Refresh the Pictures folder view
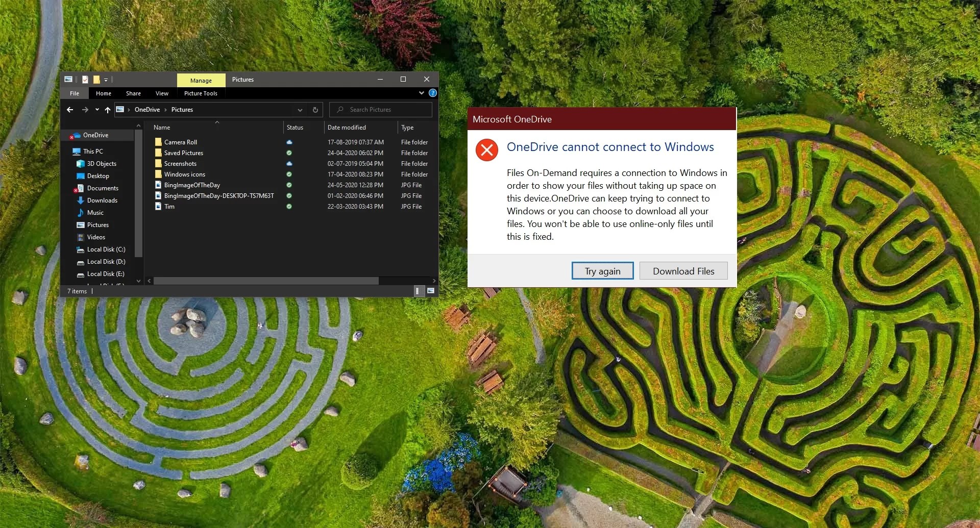This screenshot has width=980, height=528. pos(314,110)
